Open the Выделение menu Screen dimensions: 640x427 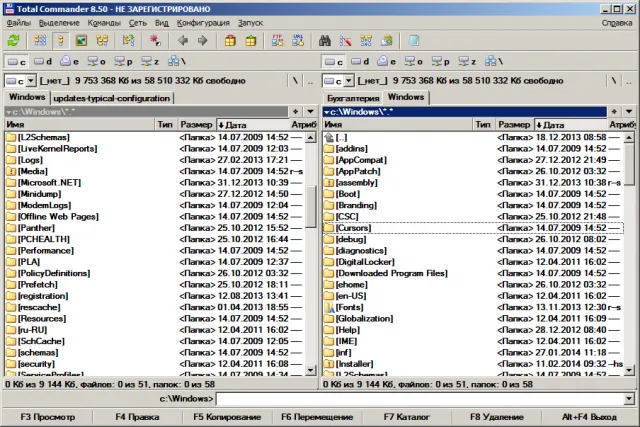[59, 23]
